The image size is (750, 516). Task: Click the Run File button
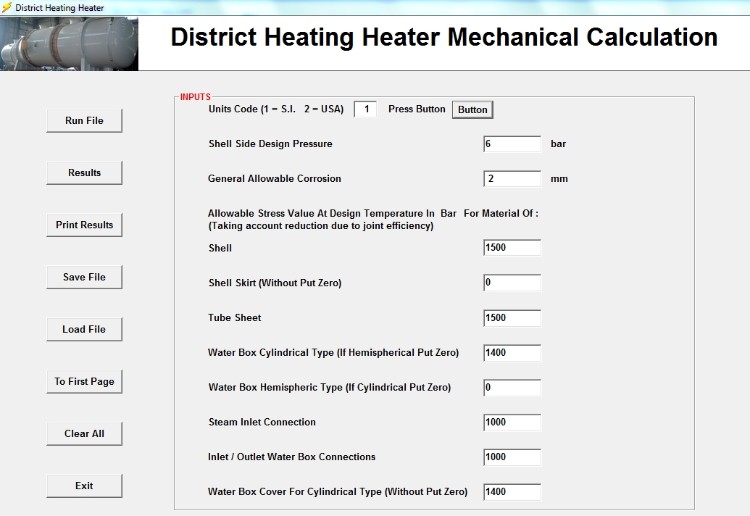(84, 121)
